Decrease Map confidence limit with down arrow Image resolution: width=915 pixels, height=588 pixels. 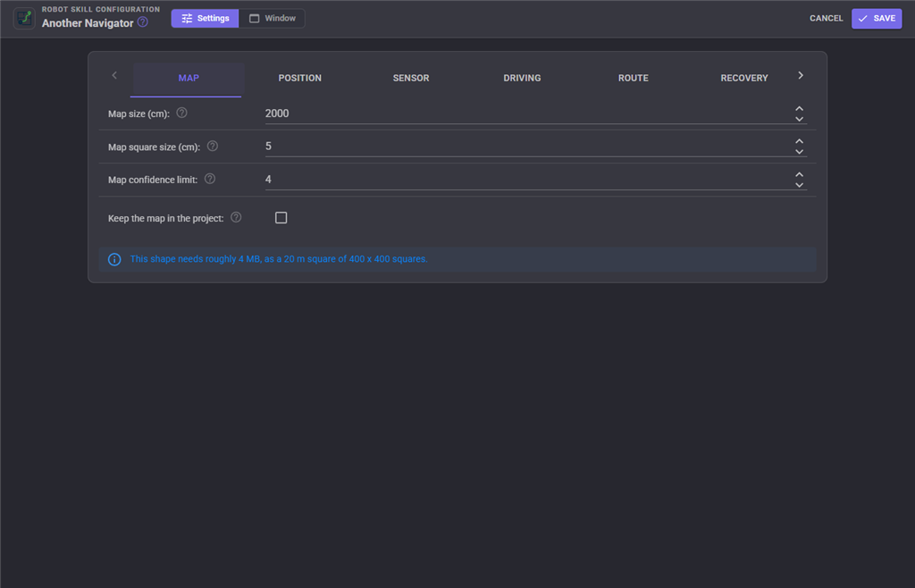pos(800,185)
